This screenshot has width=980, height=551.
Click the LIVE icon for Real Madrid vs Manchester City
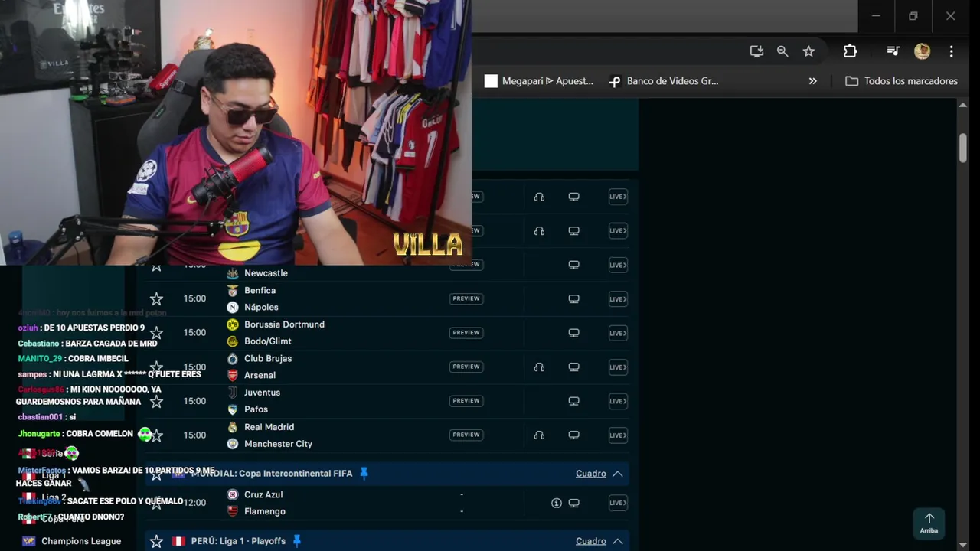pos(618,435)
